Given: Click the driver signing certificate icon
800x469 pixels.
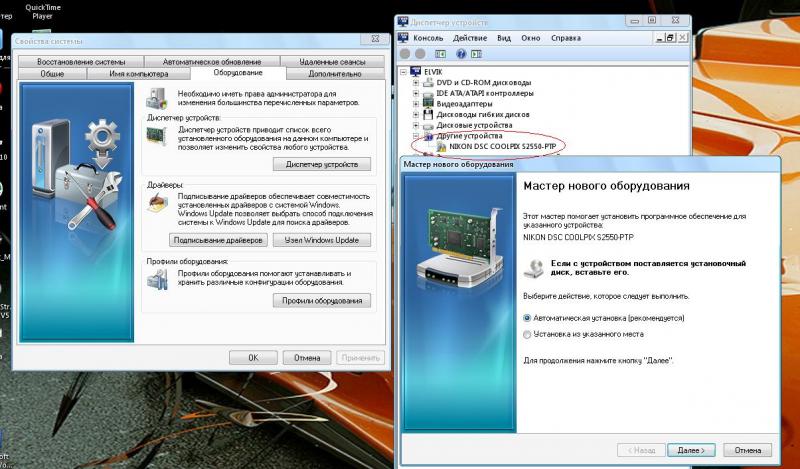Looking at the screenshot, I should coord(157,203).
